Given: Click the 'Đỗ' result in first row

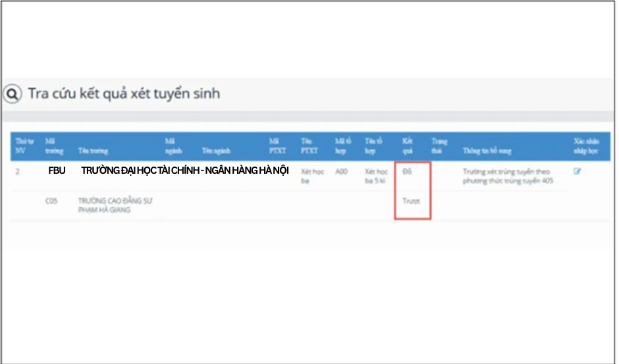Looking at the screenshot, I should tap(407, 171).
